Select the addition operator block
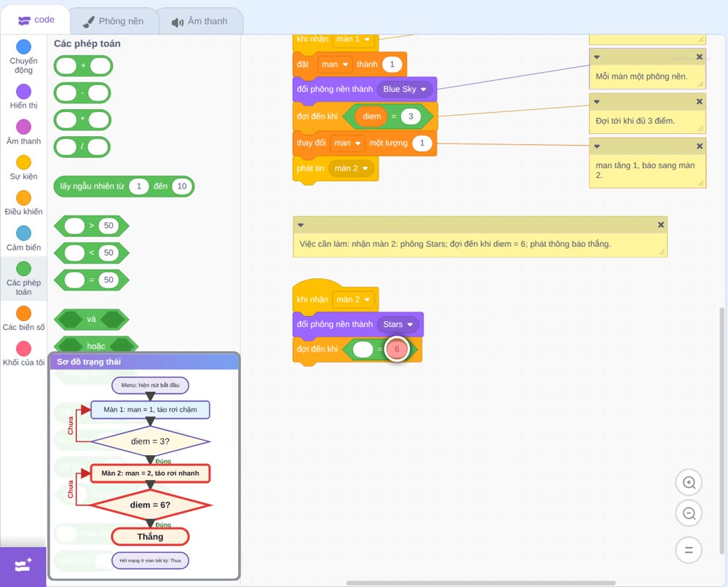This screenshot has height=587, width=728. (83, 66)
